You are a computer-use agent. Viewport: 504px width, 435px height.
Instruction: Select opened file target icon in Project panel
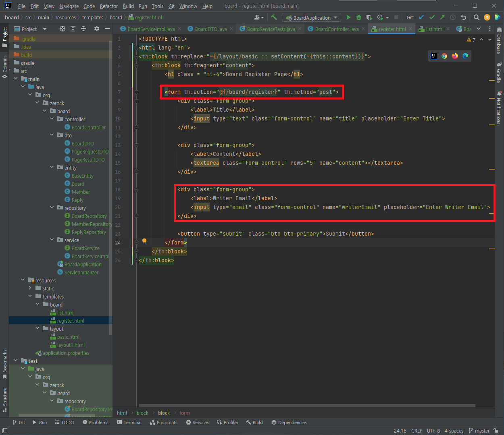click(62, 29)
